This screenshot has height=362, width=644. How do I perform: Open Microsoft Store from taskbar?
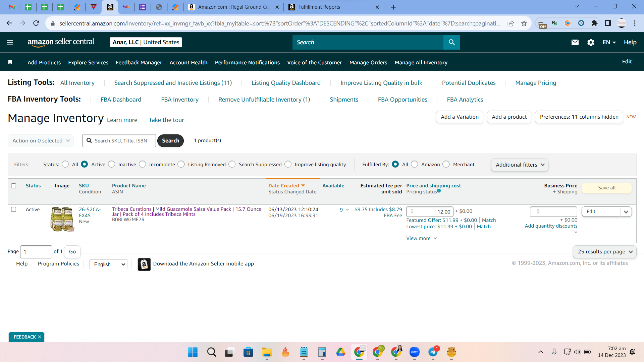point(248,352)
